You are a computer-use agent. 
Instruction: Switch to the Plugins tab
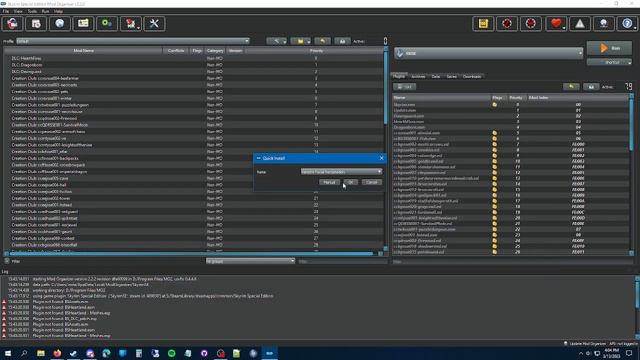click(399, 76)
